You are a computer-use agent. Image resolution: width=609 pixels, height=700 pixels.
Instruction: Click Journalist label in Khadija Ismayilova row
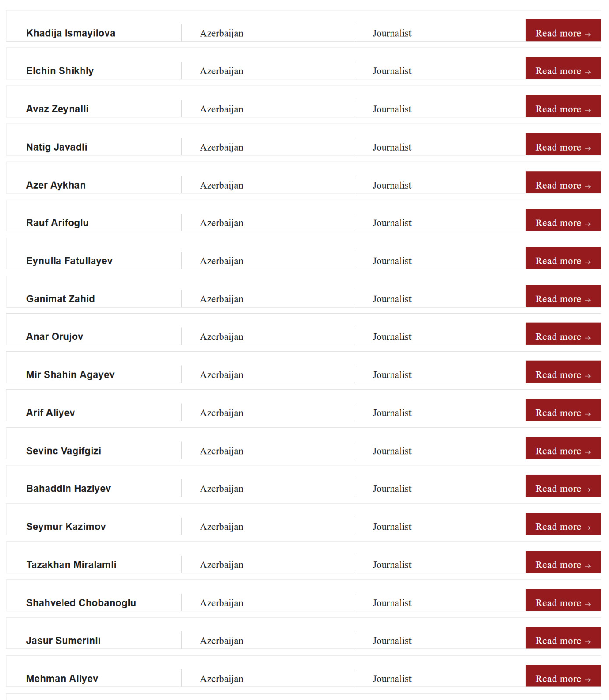pos(392,34)
